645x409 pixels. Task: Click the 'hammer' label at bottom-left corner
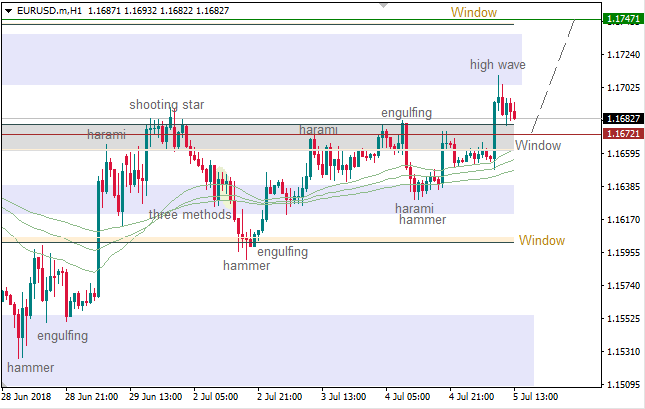(x=31, y=368)
